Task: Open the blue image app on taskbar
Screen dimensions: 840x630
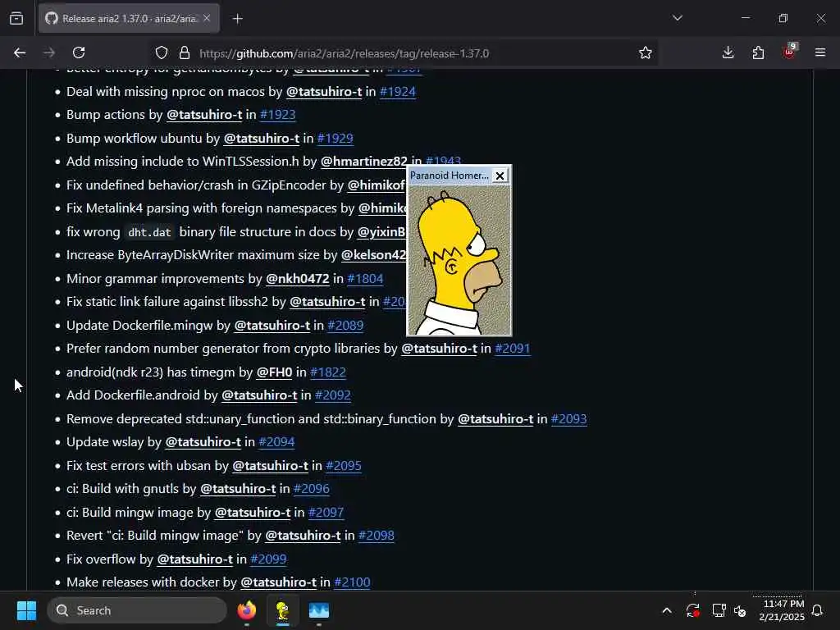Action: pyautogui.click(x=319, y=610)
